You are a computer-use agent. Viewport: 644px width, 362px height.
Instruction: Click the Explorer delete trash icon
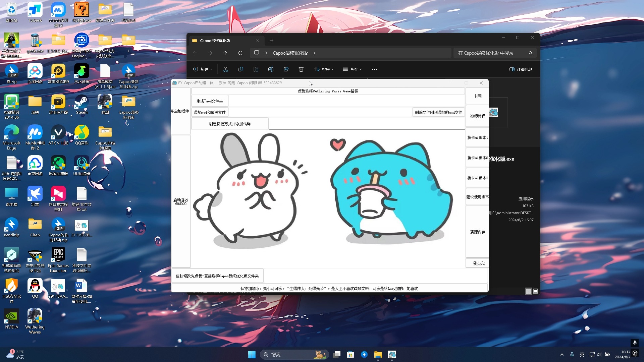[301, 69]
